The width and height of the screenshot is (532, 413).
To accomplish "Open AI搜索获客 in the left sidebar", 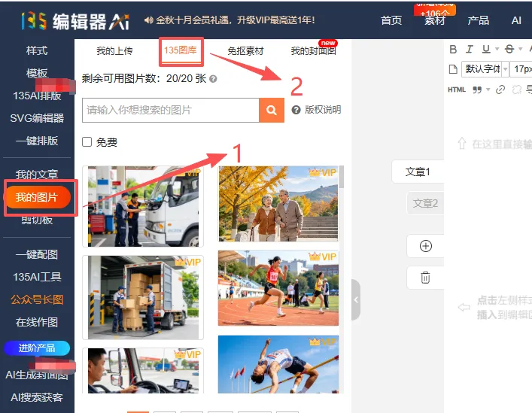I will [37, 397].
